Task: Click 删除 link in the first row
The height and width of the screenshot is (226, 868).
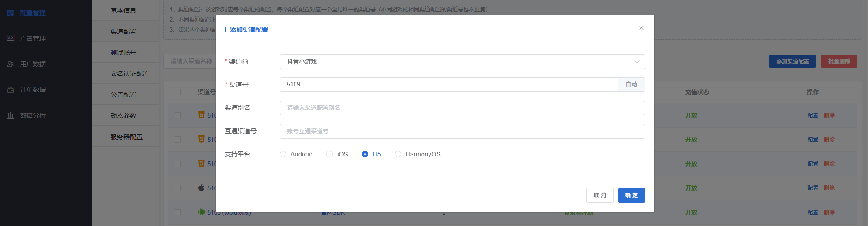Action: (x=829, y=115)
